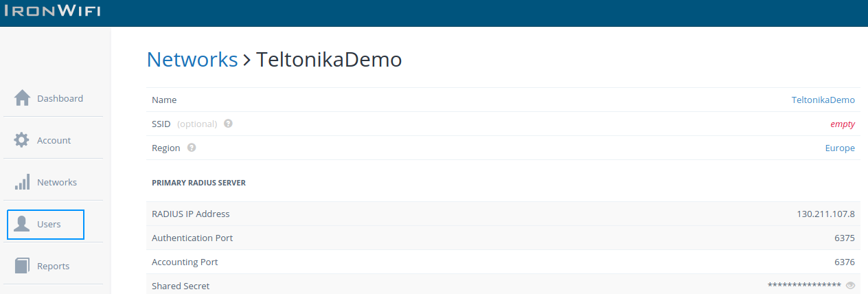Viewport: 868px width, 294px height.
Task: Click the Networks signal bars icon
Action: point(22,182)
